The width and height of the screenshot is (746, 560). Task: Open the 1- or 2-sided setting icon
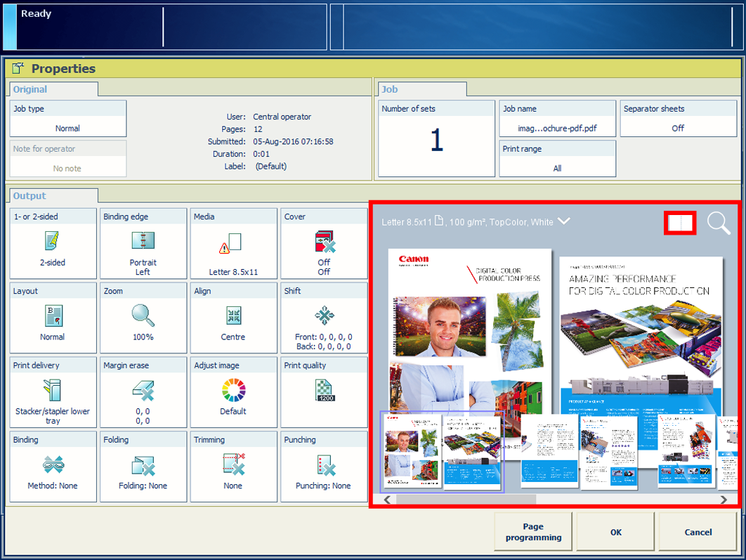pyautogui.click(x=53, y=242)
